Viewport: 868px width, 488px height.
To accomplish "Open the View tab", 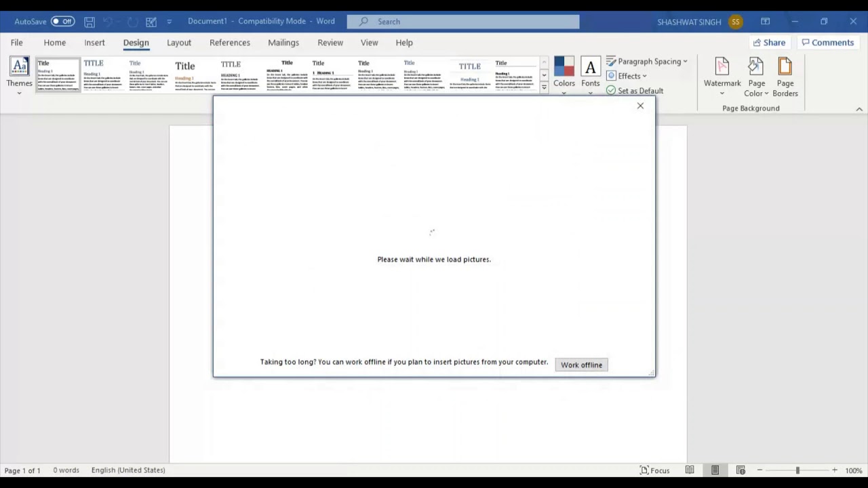I will tap(370, 43).
